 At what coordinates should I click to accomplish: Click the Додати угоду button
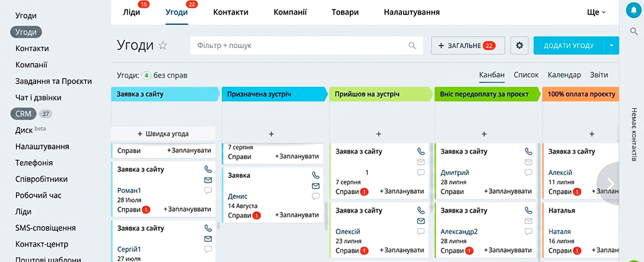pyautogui.click(x=569, y=45)
